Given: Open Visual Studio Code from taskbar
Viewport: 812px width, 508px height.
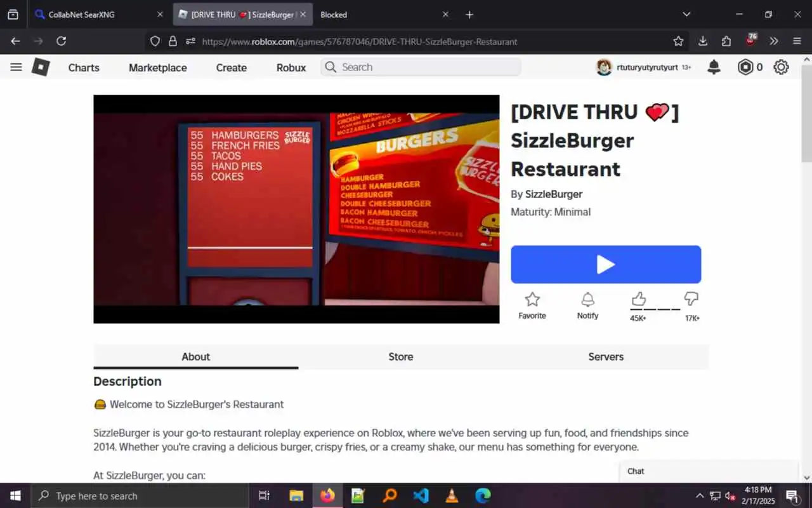Looking at the screenshot, I should [421, 495].
